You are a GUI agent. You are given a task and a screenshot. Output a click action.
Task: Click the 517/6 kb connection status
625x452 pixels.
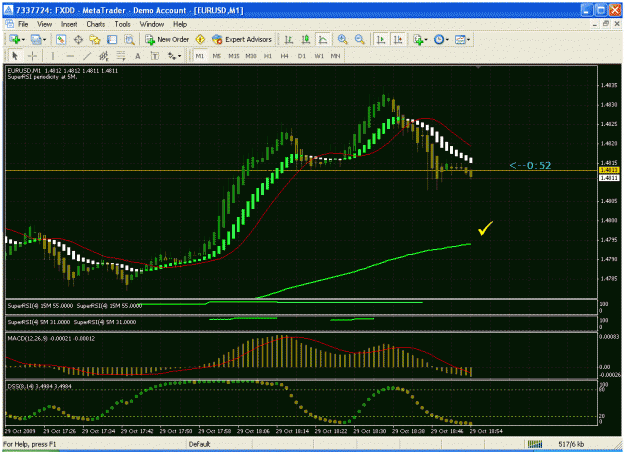[x=571, y=444]
